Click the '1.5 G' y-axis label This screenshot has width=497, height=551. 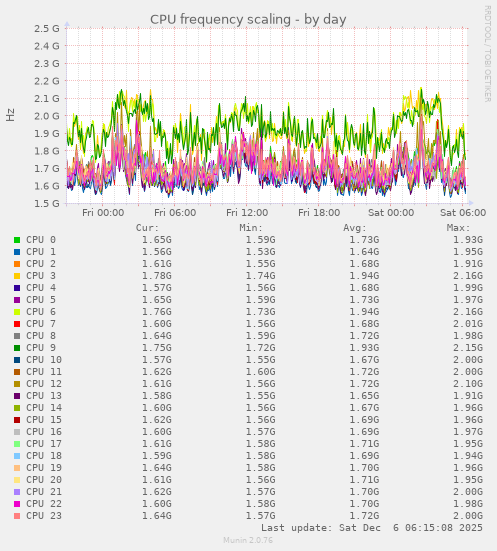(47, 203)
